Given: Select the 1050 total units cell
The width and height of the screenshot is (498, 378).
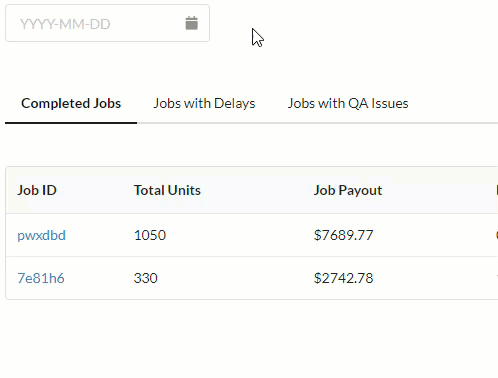Looking at the screenshot, I should tap(150, 235).
